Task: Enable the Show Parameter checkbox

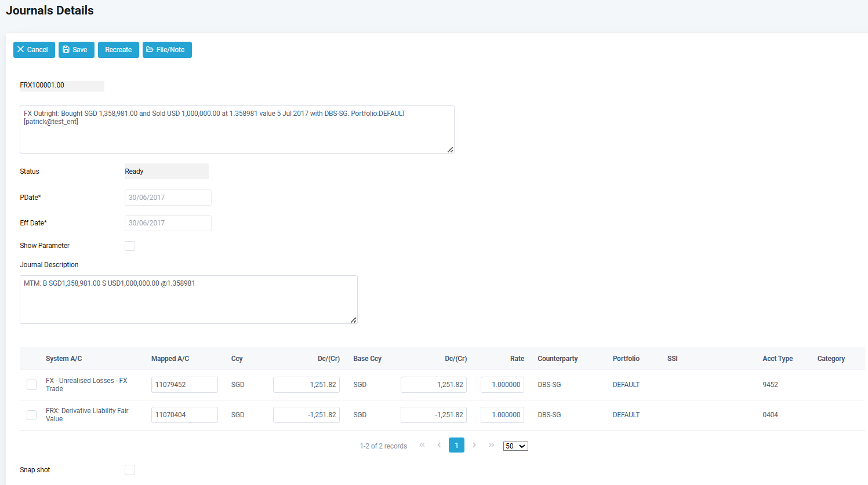Action: point(130,246)
